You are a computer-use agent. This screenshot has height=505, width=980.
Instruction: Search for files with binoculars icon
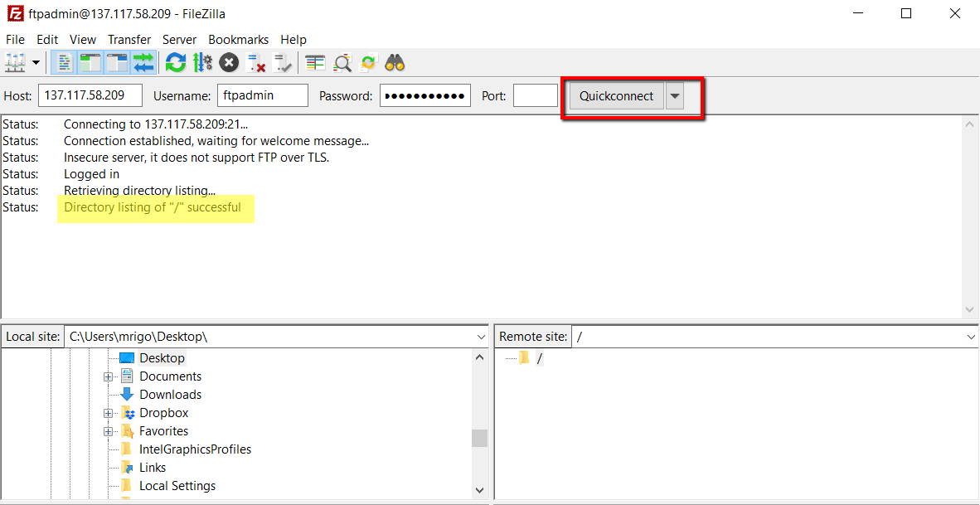coord(395,62)
